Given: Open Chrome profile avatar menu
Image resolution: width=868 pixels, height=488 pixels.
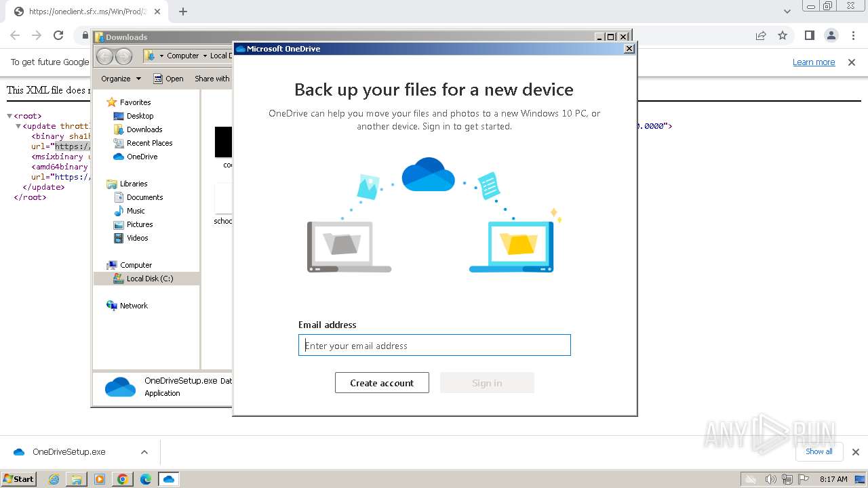Looking at the screenshot, I should coord(831,35).
